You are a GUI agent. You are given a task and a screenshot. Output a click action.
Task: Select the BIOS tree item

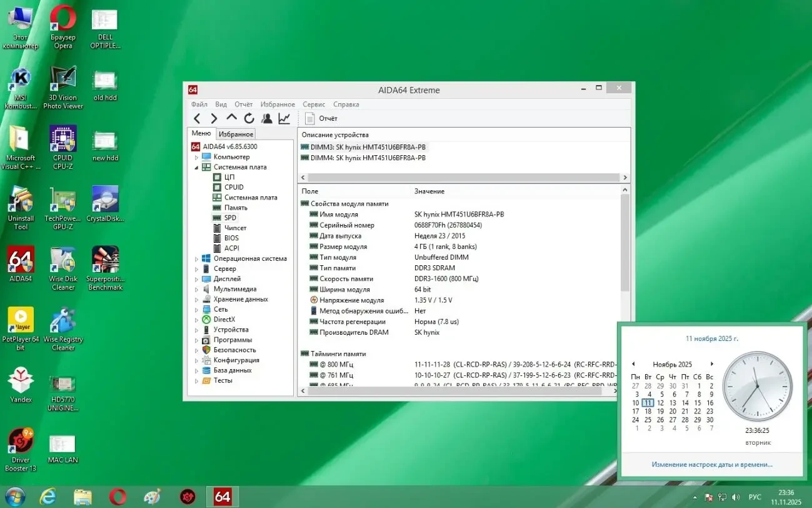pyautogui.click(x=231, y=238)
